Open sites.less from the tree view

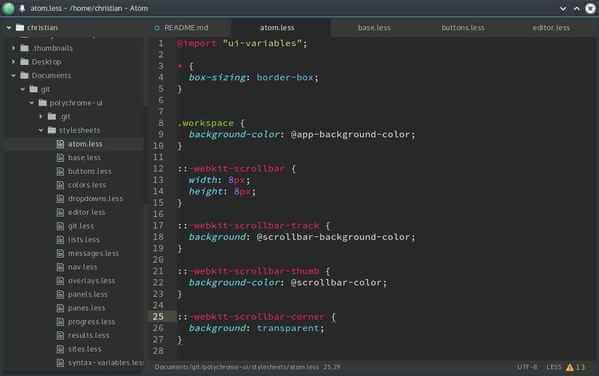click(x=85, y=349)
